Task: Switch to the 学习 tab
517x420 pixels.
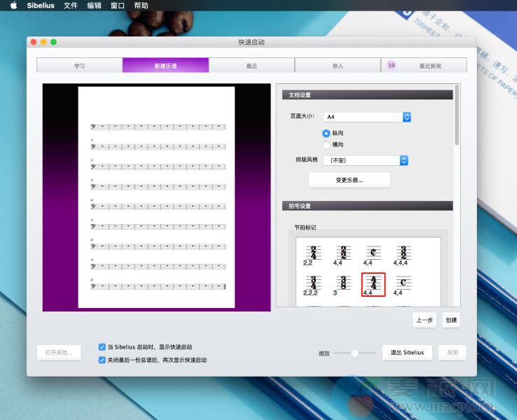Action: 79,66
